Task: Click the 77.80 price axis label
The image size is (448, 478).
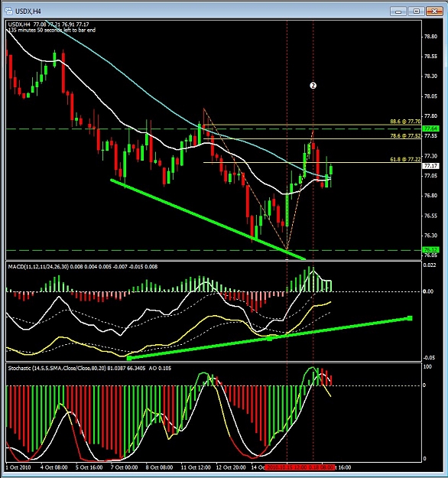Action: (x=430, y=116)
